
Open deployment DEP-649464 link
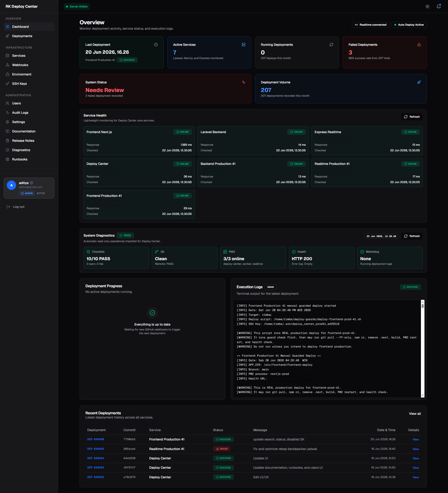click(95, 458)
